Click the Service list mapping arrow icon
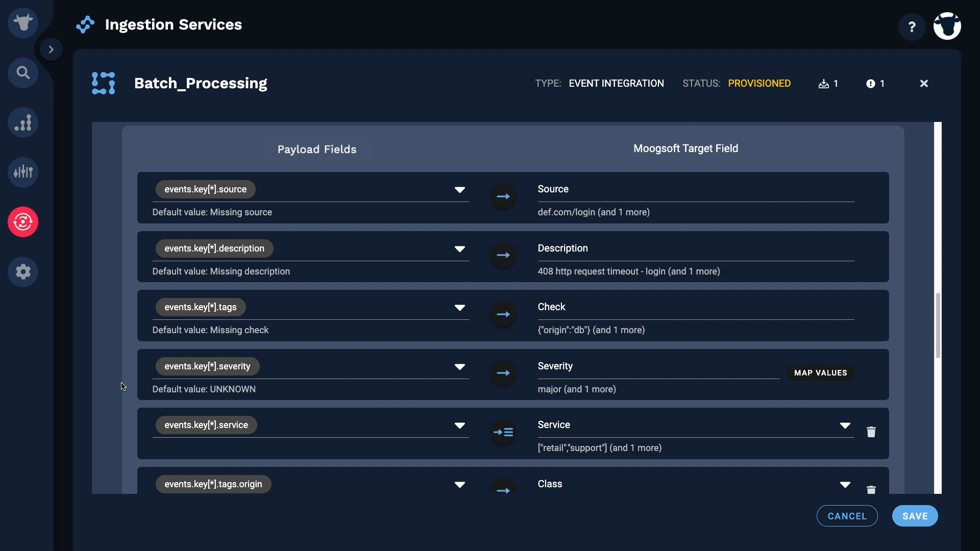 click(503, 432)
